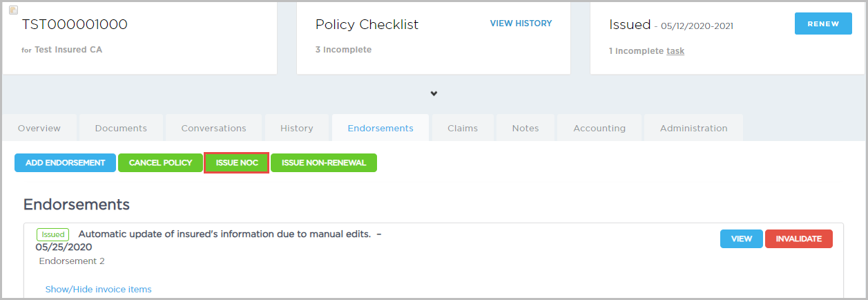Screen dimensions: 868x300
Task: Switch to the Notes tab
Action: click(x=525, y=128)
